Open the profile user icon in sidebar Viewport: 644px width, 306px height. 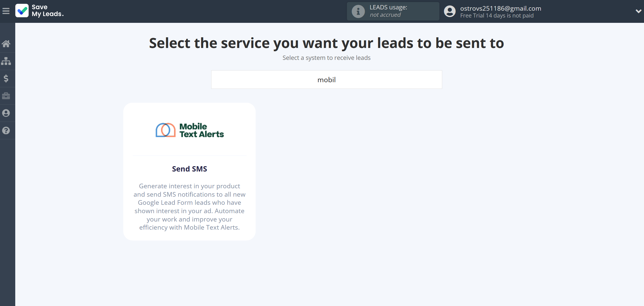(6, 113)
